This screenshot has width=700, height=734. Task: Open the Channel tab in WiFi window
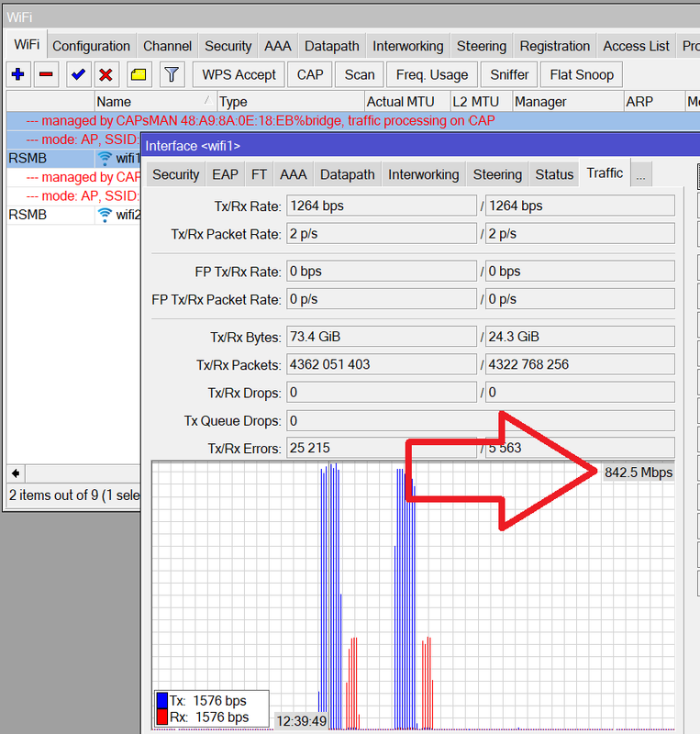167,46
